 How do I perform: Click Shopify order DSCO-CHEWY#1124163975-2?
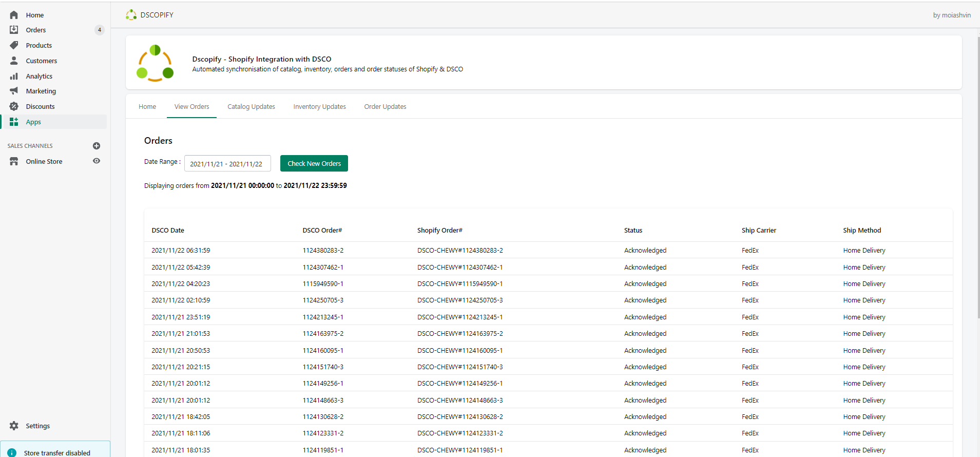pos(460,333)
